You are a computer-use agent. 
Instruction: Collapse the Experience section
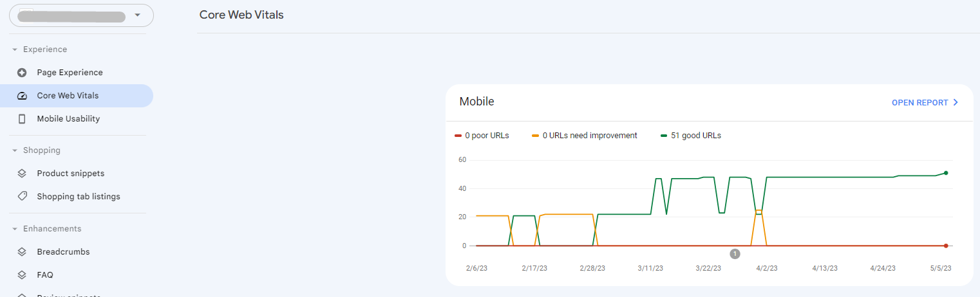15,50
